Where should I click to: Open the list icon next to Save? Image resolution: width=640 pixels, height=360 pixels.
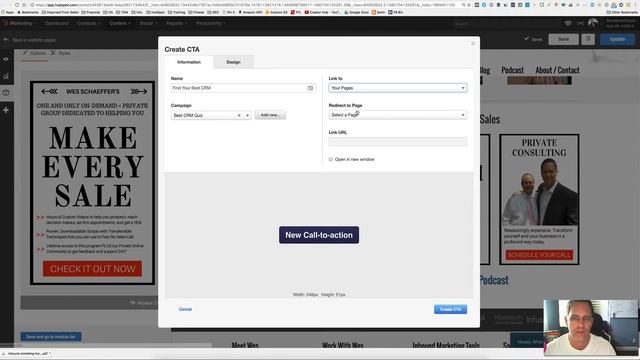588,39
